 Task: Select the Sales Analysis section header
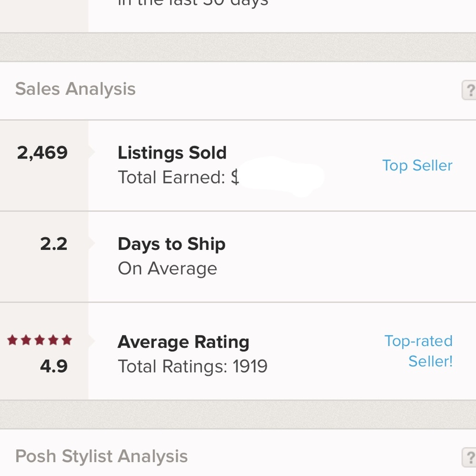click(75, 89)
